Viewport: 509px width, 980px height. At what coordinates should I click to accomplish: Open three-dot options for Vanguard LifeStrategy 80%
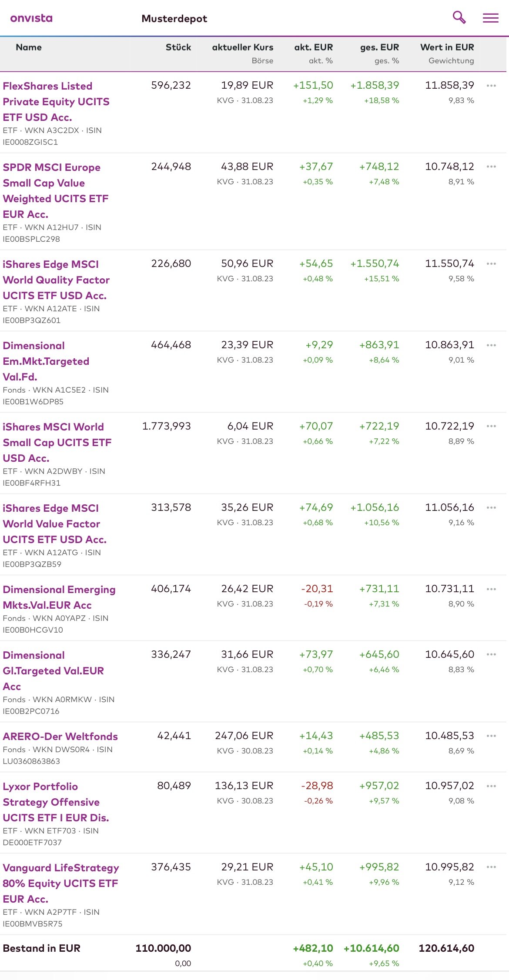pyautogui.click(x=491, y=867)
